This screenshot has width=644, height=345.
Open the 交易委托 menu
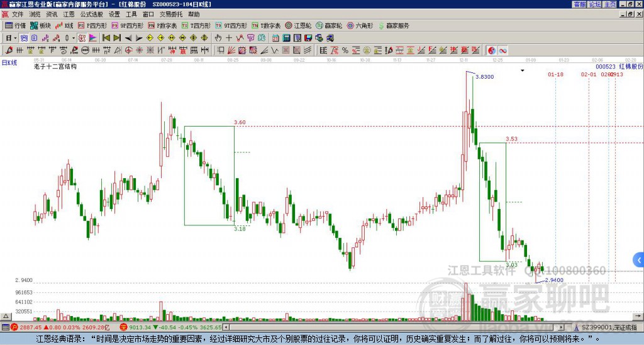pos(171,14)
